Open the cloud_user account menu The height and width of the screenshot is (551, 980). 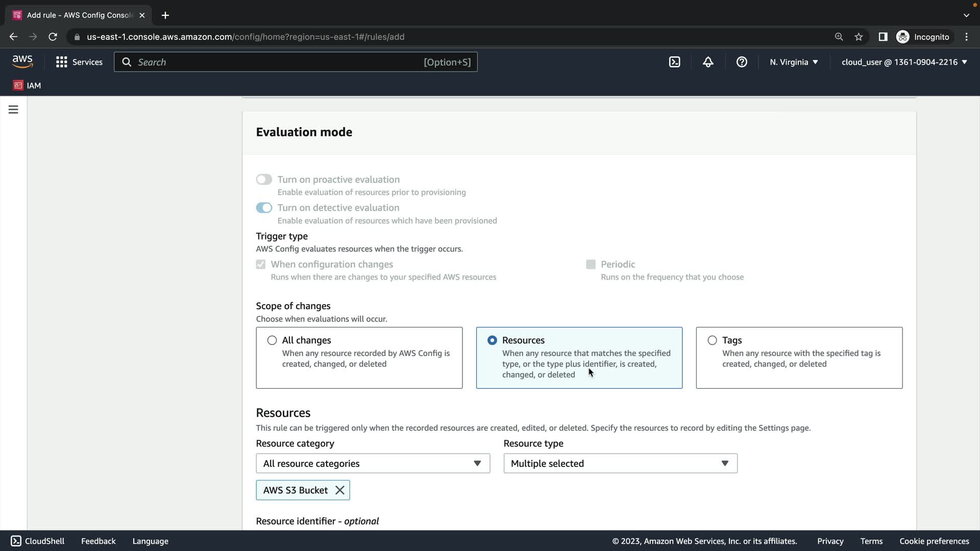pyautogui.click(x=904, y=62)
